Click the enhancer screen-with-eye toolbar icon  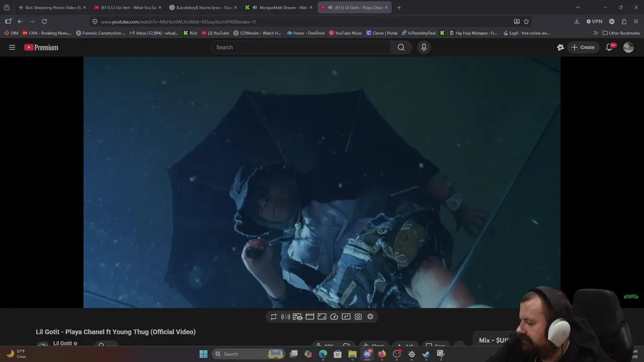pyautogui.click(x=298, y=317)
